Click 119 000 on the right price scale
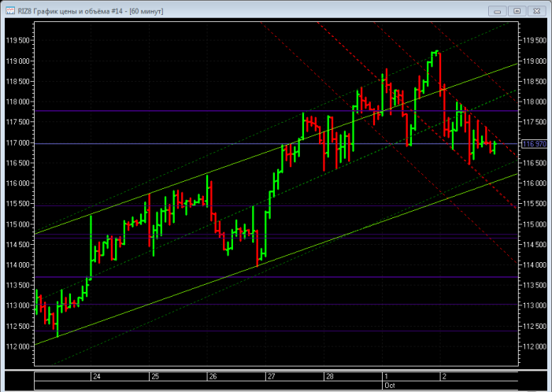The height and width of the screenshot is (392, 552). [x=535, y=61]
